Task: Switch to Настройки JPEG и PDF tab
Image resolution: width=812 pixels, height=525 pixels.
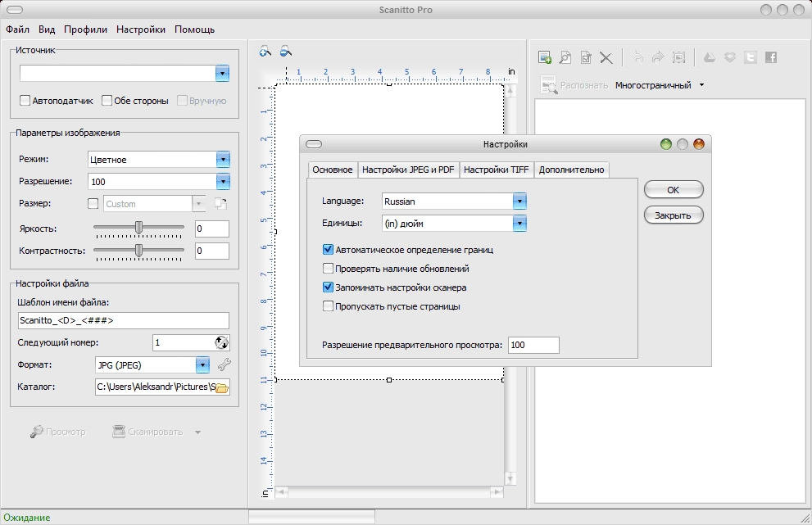Action: 408,170
